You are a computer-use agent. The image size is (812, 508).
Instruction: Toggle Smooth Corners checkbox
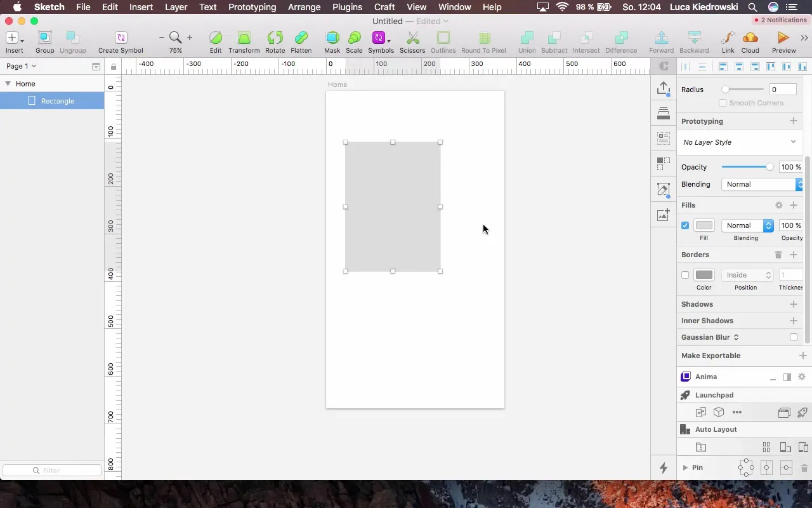pos(723,103)
